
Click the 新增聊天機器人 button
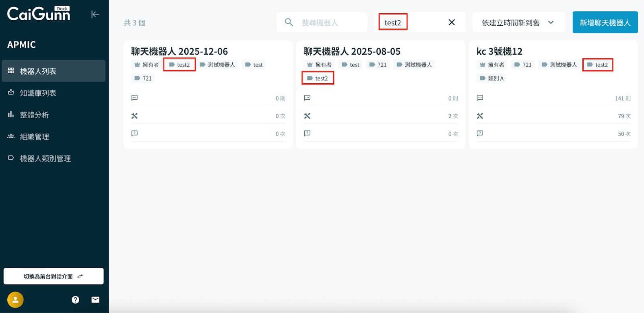(605, 23)
